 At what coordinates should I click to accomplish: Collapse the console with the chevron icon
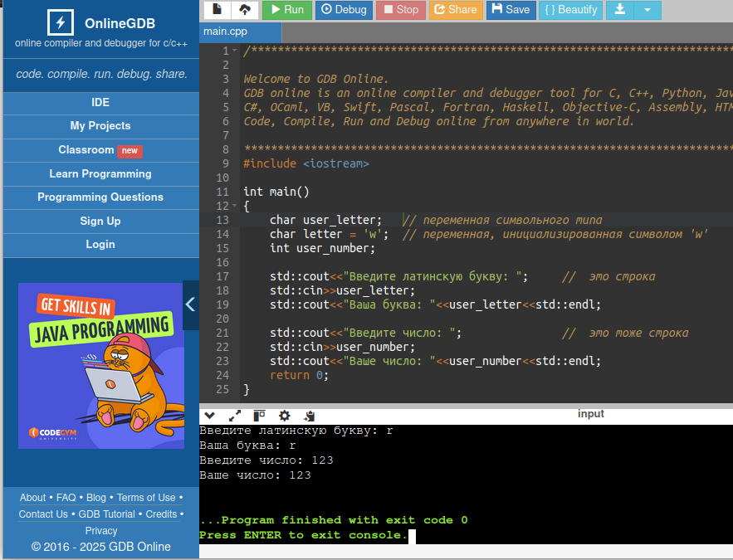[210, 416]
